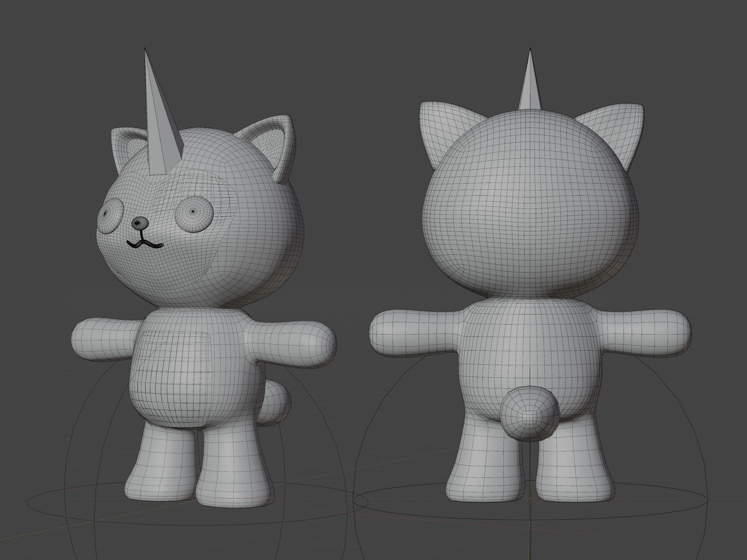
Task: Select the cat's eye on the far side from the nose
Action: click(x=194, y=214)
